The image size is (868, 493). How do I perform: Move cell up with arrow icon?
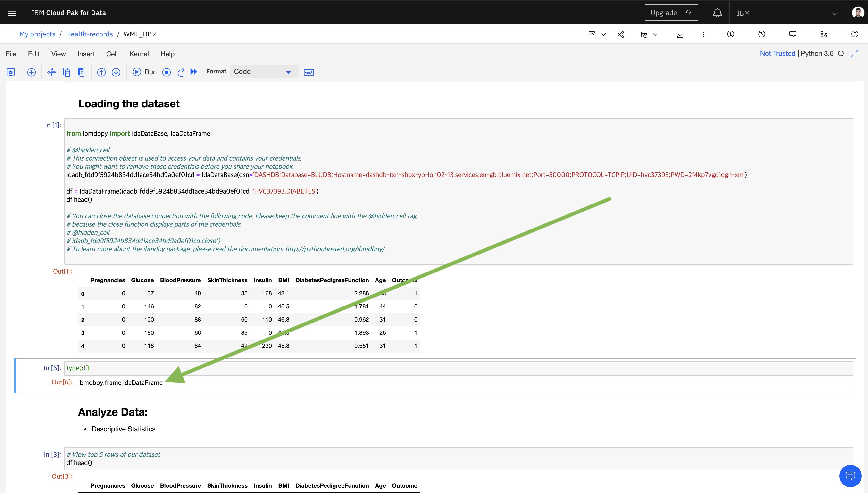click(101, 72)
